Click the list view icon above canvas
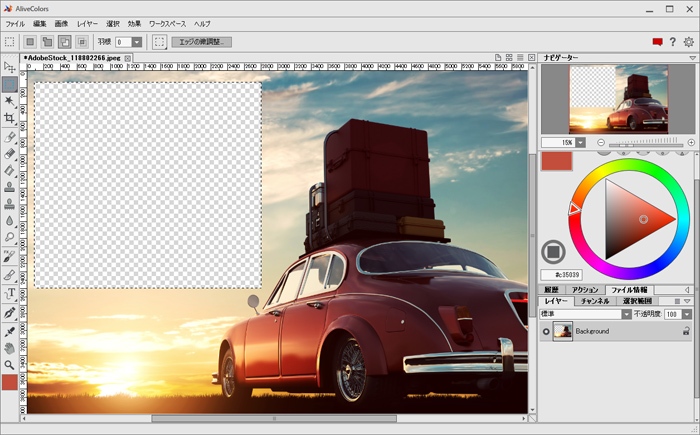 click(520, 58)
